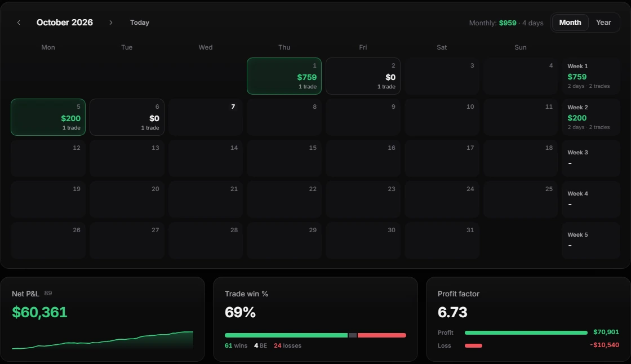Select the October 21 day cell
This screenshot has height=364, width=631.
(x=206, y=199)
